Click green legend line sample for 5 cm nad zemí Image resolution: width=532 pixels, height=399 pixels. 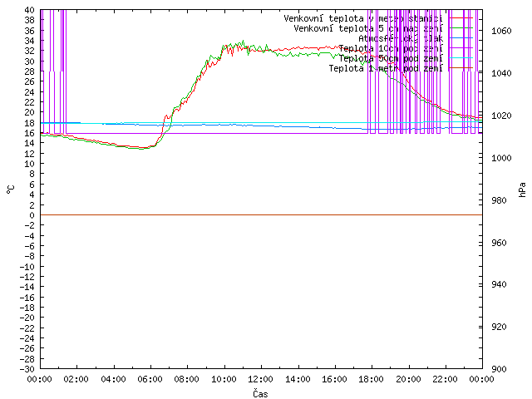pyautogui.click(x=461, y=27)
